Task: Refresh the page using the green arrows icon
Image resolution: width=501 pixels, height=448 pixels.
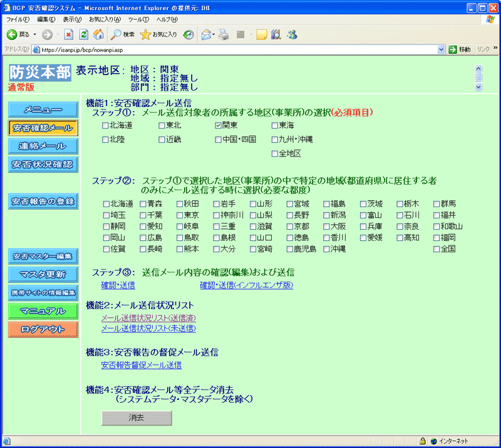Action: (84, 34)
